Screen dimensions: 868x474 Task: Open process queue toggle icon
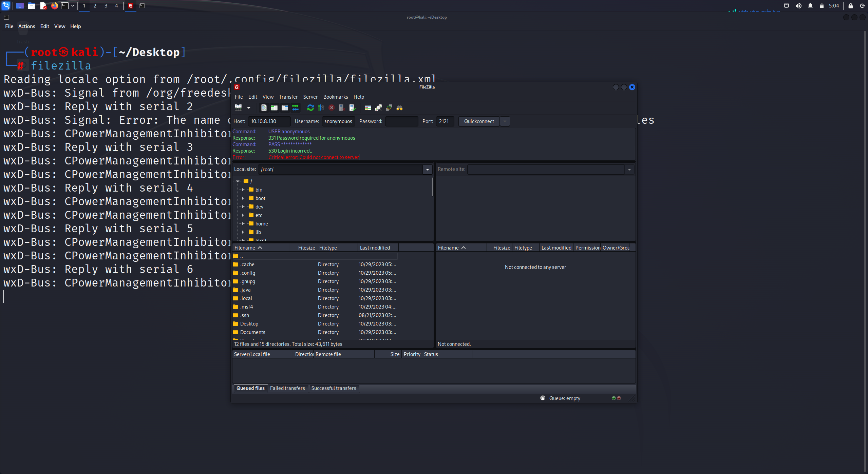321,108
